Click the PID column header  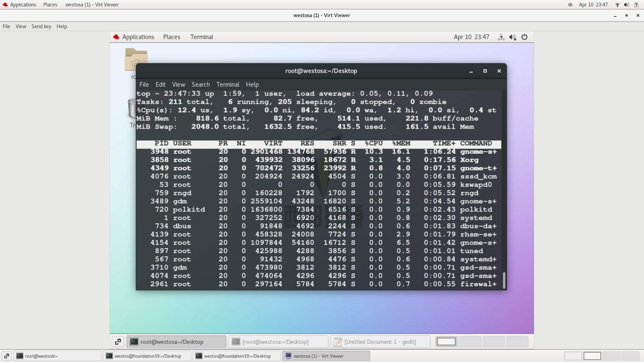click(x=161, y=143)
